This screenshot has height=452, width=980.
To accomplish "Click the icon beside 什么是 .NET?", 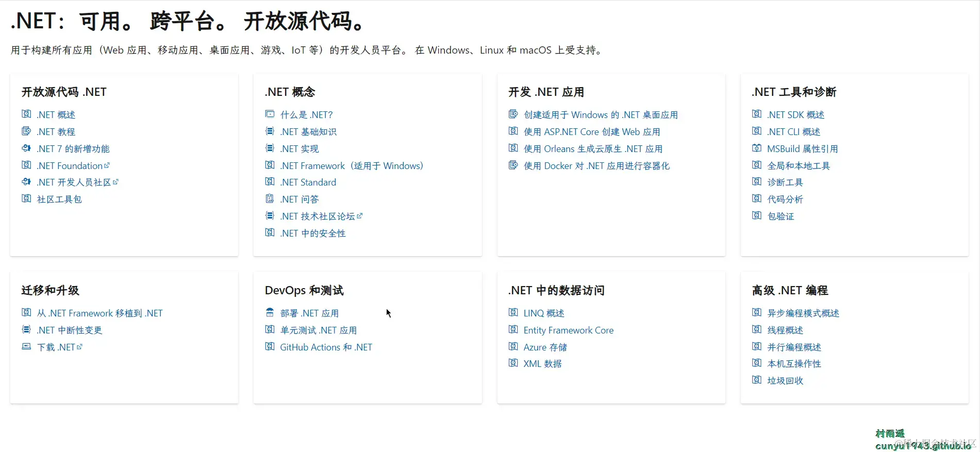I will pyautogui.click(x=270, y=114).
